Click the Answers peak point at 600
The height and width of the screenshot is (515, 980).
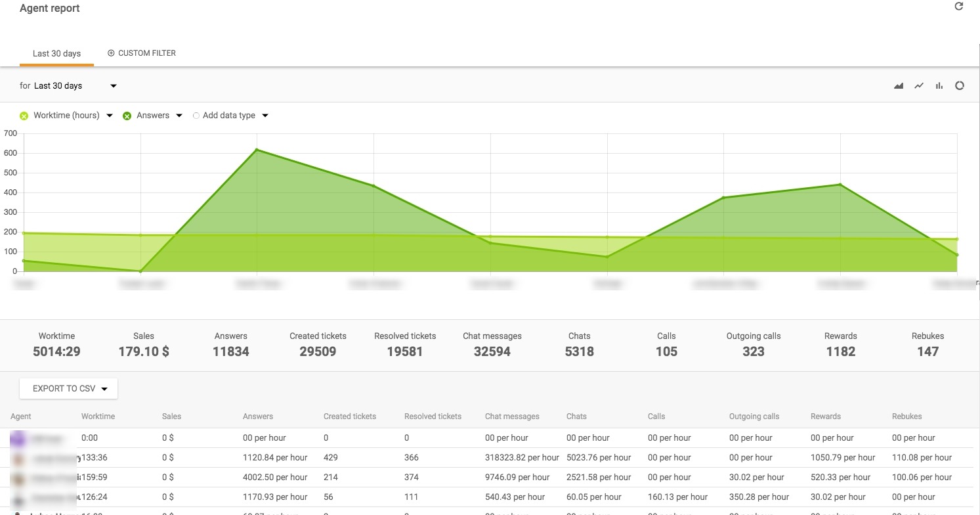(257, 150)
